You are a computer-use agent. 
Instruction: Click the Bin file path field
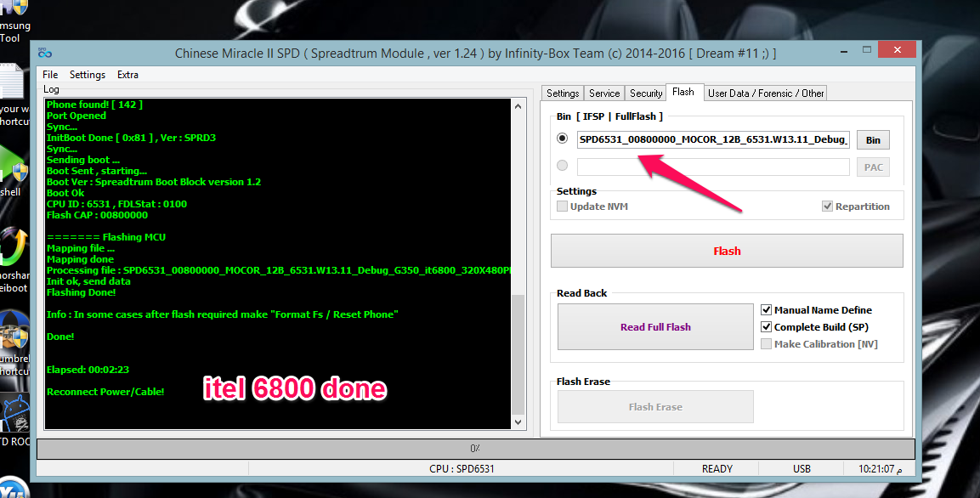(x=713, y=139)
